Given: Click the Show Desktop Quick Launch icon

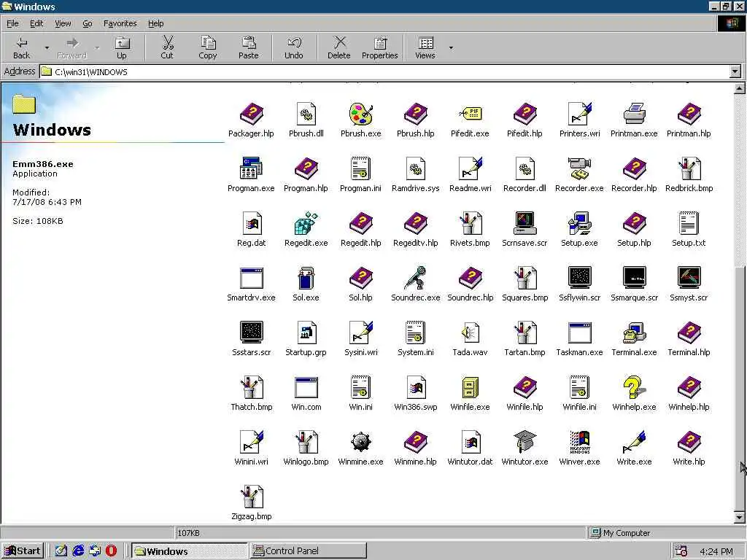Looking at the screenshot, I should coord(61,551).
